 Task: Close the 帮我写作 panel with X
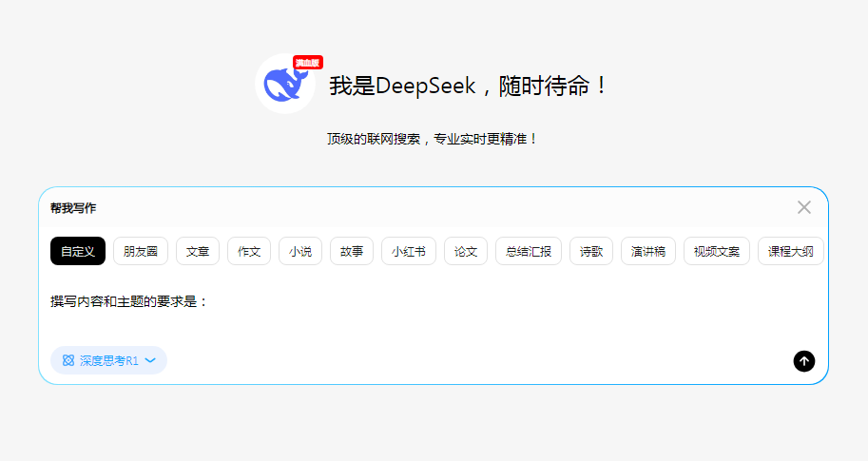803,207
